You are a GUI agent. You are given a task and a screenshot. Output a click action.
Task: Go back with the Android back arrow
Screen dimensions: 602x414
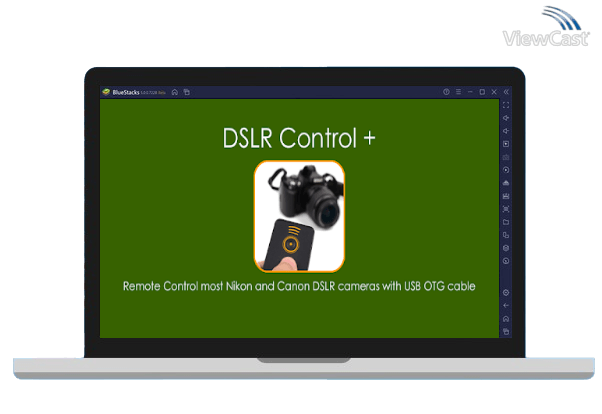click(x=506, y=306)
